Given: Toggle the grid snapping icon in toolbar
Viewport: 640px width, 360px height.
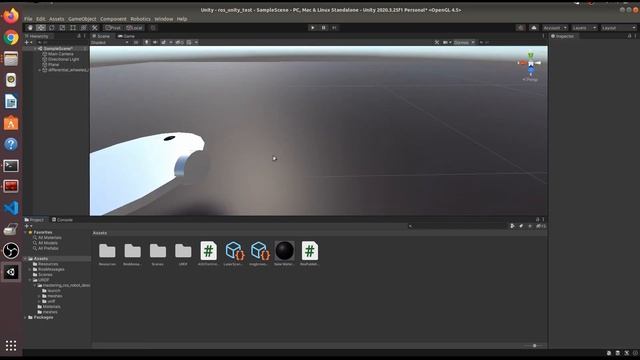Looking at the screenshot, I should 153,28.
